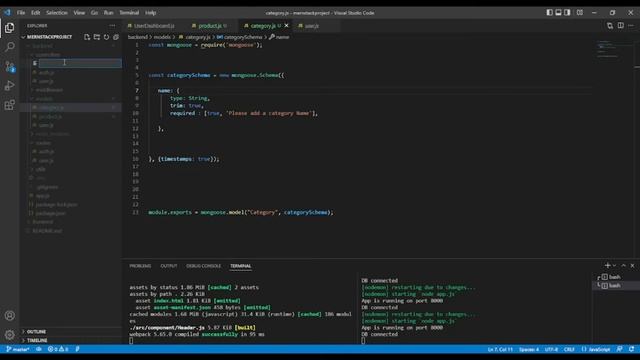Select the Terminal panel tab
Image resolution: width=640 pixels, height=360 pixels.
click(240, 266)
